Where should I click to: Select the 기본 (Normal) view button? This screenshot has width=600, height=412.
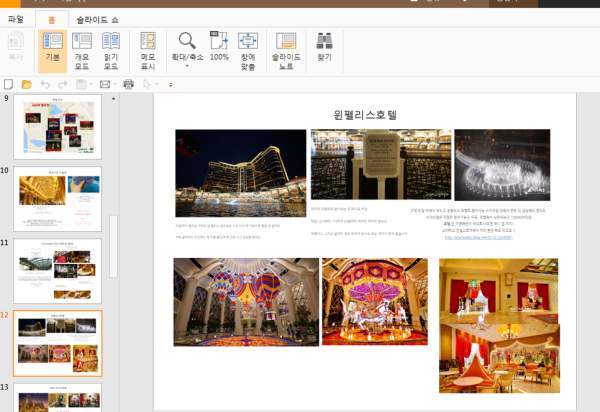pos(52,51)
